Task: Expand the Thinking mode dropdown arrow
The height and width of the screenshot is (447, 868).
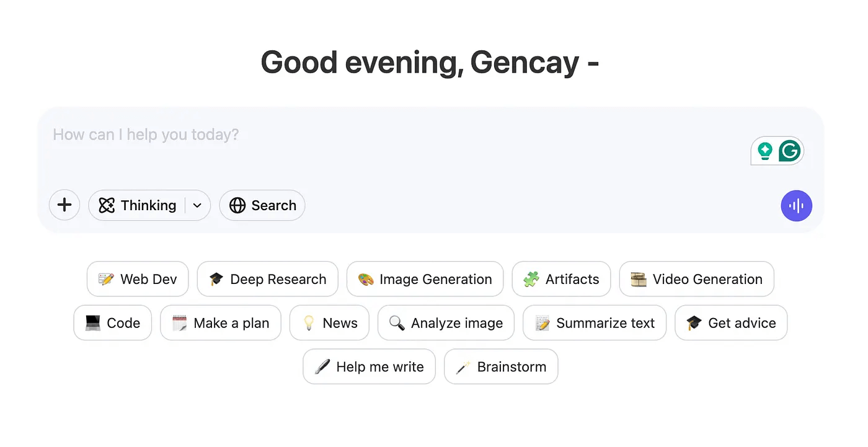Action: 198,205
